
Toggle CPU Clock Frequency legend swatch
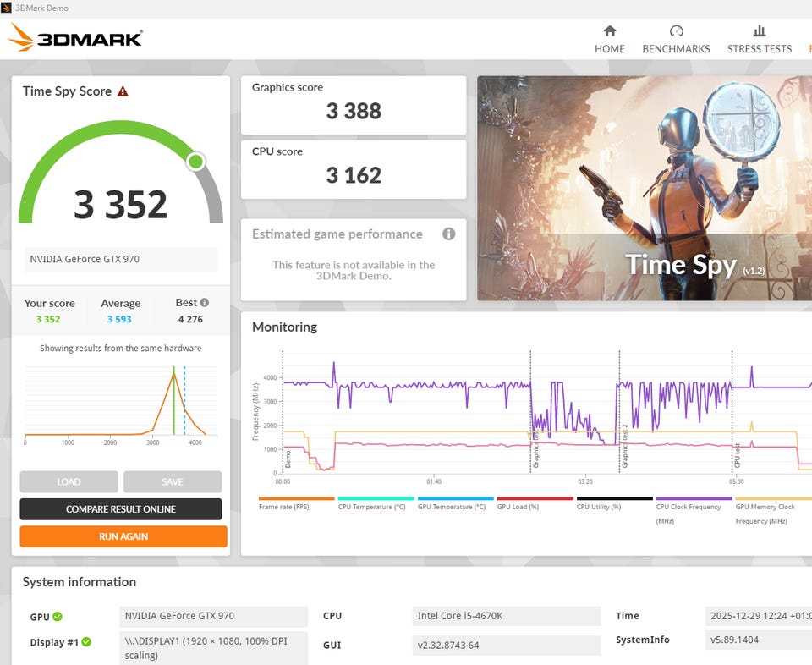point(694,499)
